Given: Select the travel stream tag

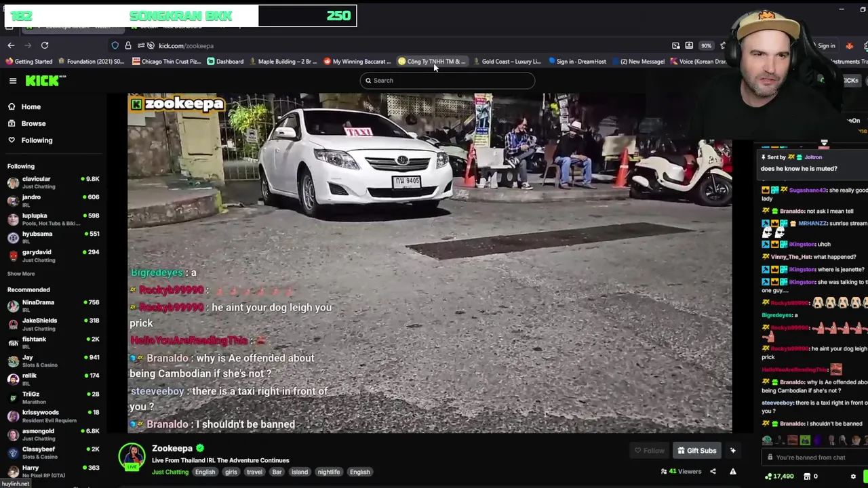Looking at the screenshot, I should tap(254, 472).
